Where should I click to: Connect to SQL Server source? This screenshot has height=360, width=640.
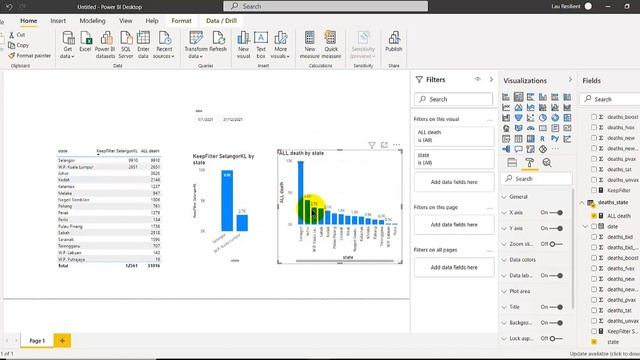coord(126,44)
